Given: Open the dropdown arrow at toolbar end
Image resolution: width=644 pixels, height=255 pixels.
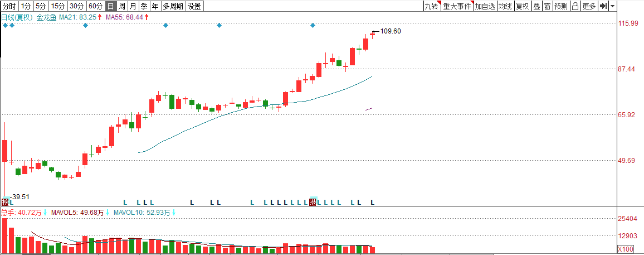Looking at the screenshot, I should 612,6.
